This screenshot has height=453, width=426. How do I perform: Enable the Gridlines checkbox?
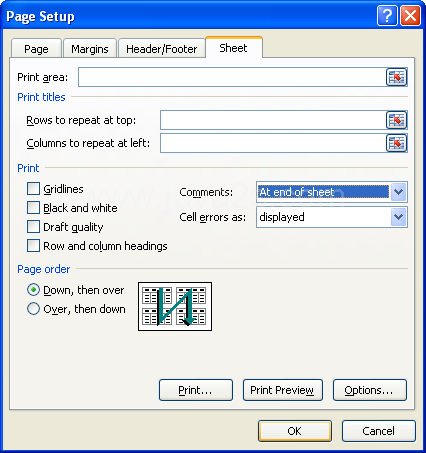33,189
